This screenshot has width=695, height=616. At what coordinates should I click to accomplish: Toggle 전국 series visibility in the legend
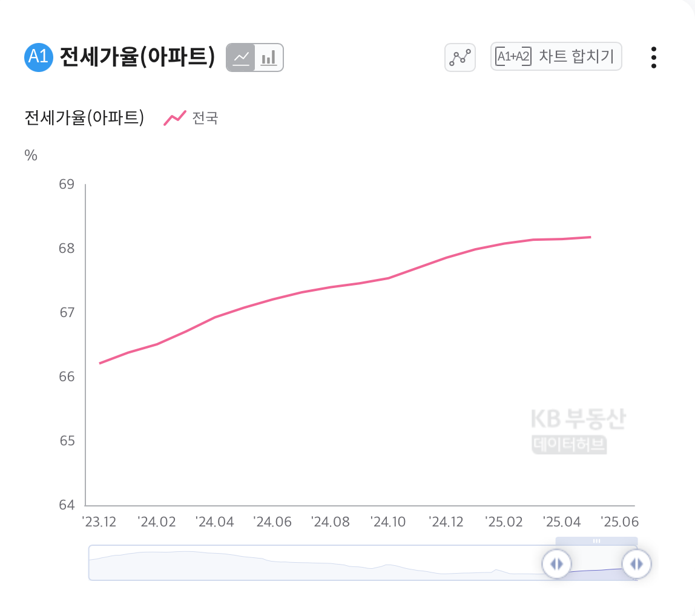tap(206, 119)
